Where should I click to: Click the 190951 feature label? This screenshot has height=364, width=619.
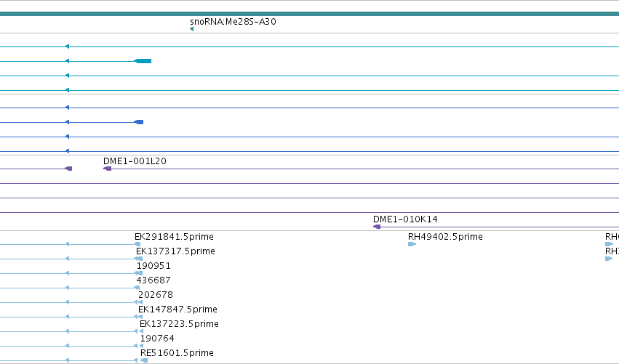pyautogui.click(x=153, y=266)
